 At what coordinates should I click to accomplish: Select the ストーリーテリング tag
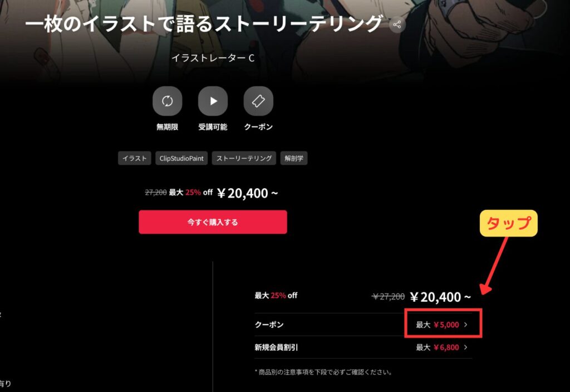[244, 158]
